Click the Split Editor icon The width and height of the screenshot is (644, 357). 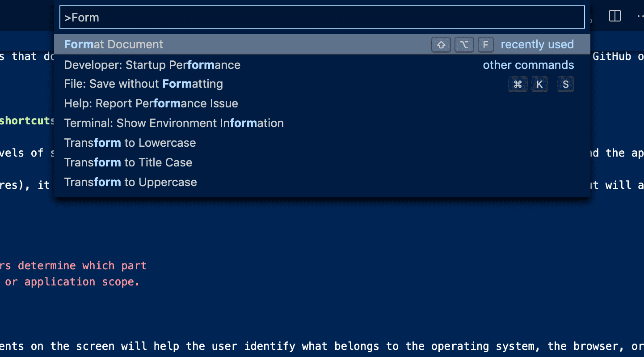pos(615,16)
